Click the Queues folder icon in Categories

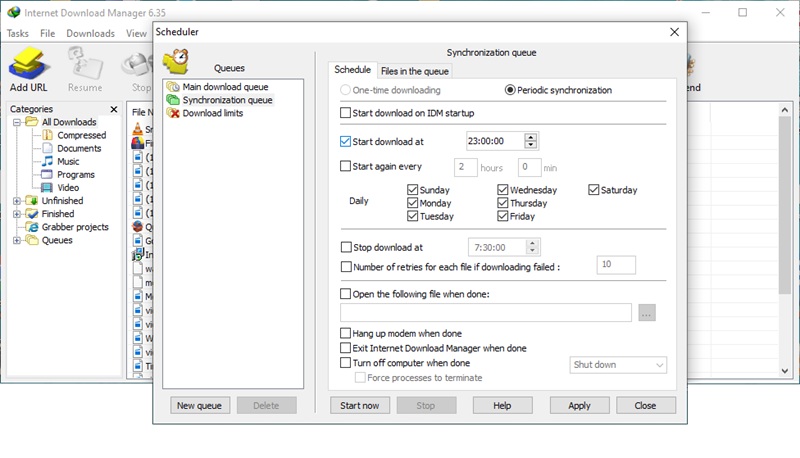click(x=32, y=240)
